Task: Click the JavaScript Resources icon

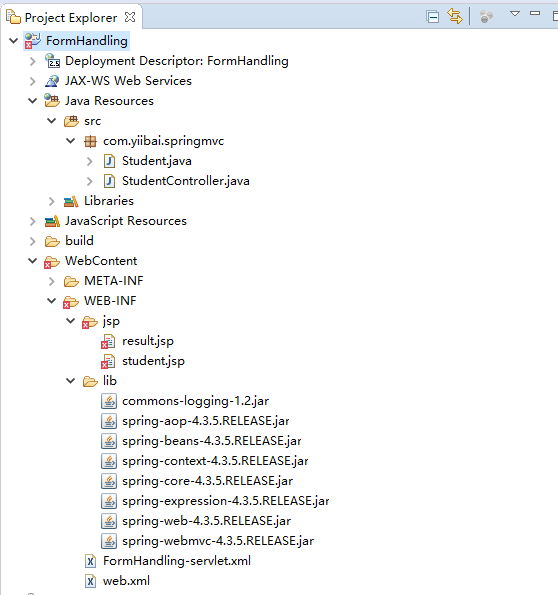Action: 52,221
